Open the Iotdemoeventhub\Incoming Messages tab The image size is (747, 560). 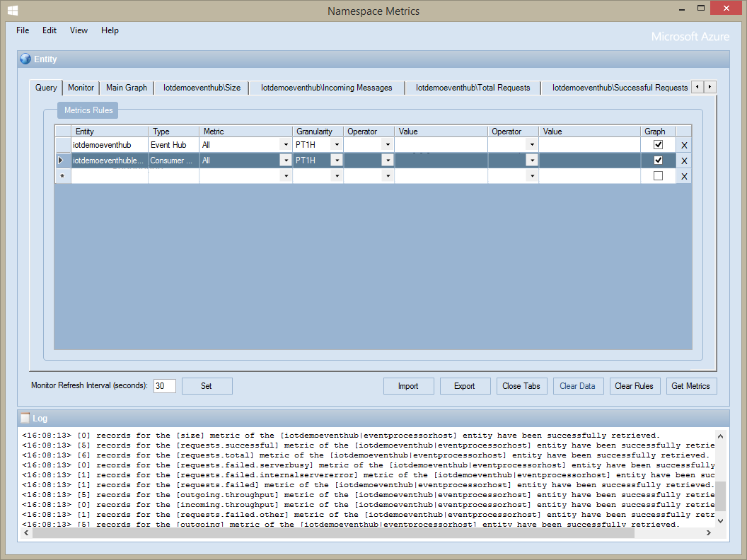(326, 88)
